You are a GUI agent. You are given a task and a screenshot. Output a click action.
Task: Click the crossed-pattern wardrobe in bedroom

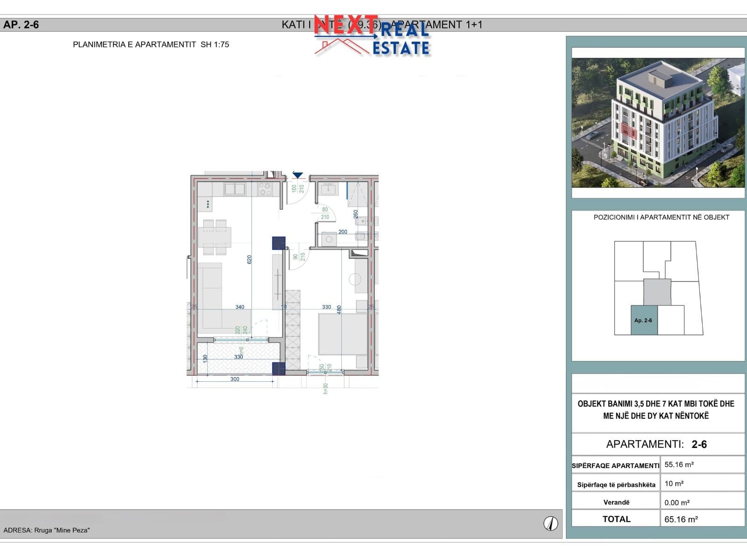click(293, 329)
